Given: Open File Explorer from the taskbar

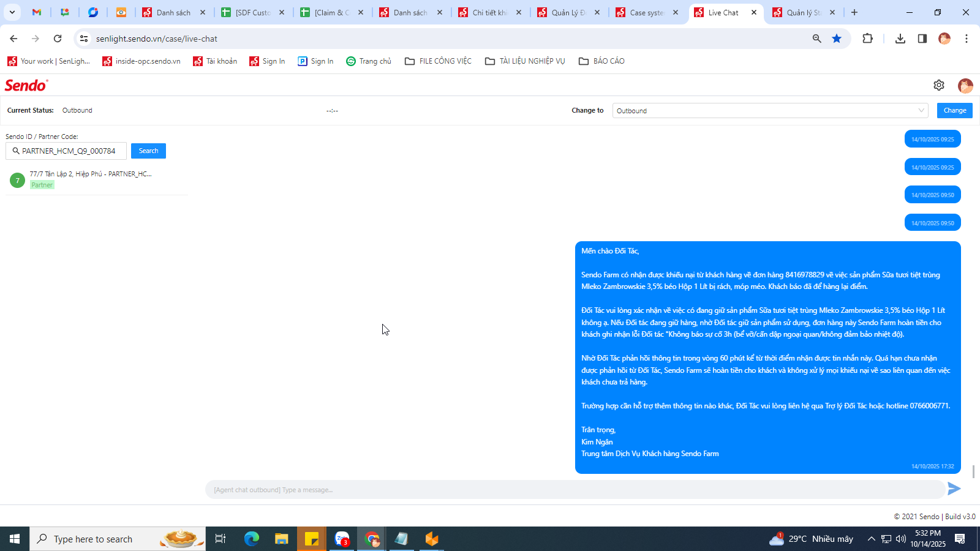Looking at the screenshot, I should (x=282, y=539).
